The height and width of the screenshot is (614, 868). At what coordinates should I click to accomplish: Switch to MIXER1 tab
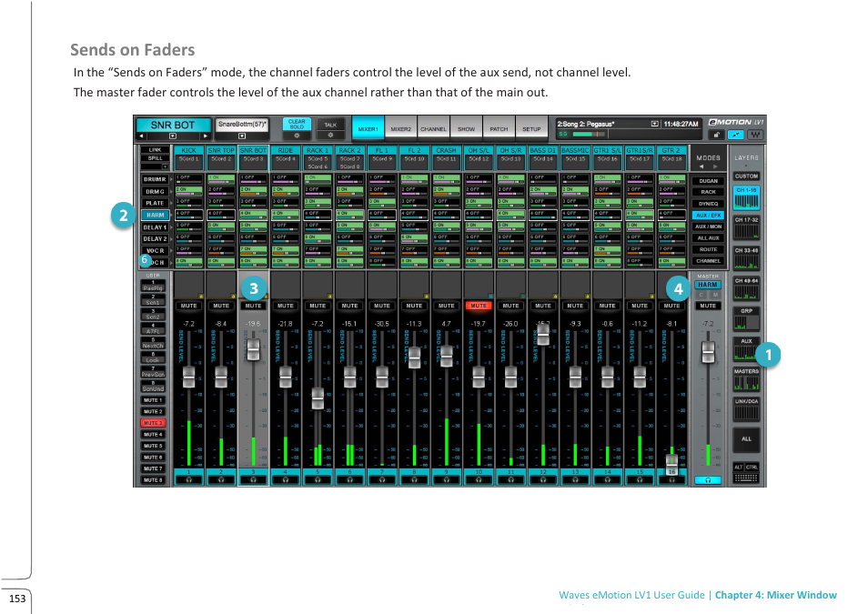click(x=368, y=129)
